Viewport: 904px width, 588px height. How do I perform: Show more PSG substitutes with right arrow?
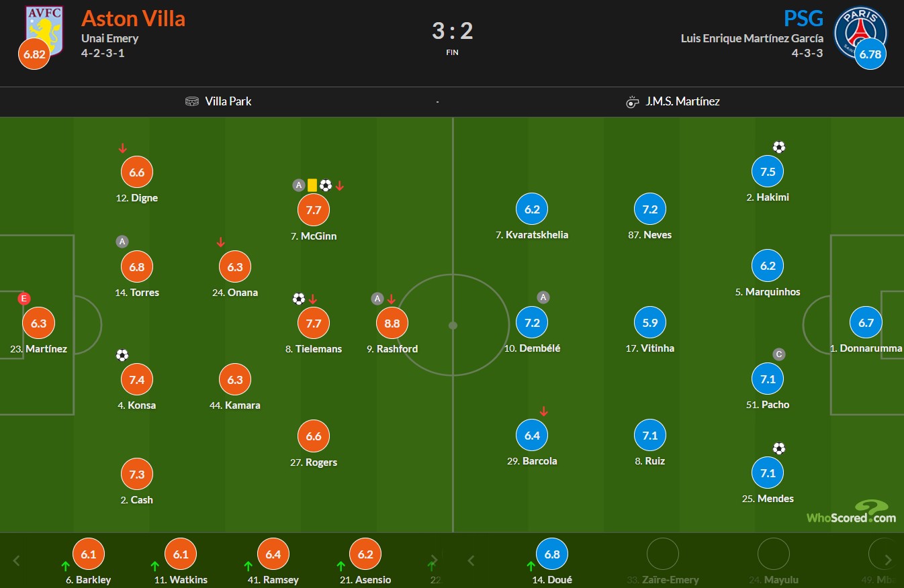click(x=888, y=560)
